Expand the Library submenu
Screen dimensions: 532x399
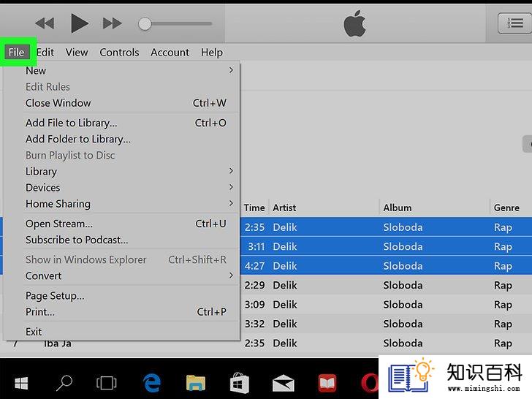point(129,171)
